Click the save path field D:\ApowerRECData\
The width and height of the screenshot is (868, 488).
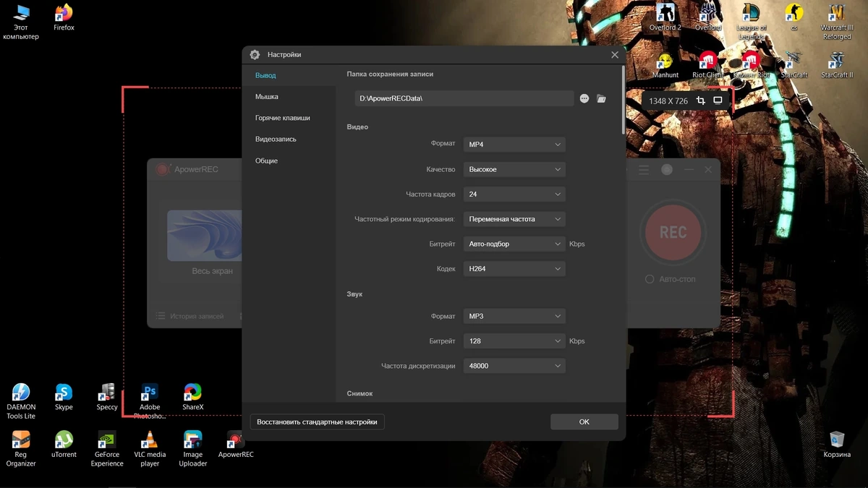pos(464,98)
